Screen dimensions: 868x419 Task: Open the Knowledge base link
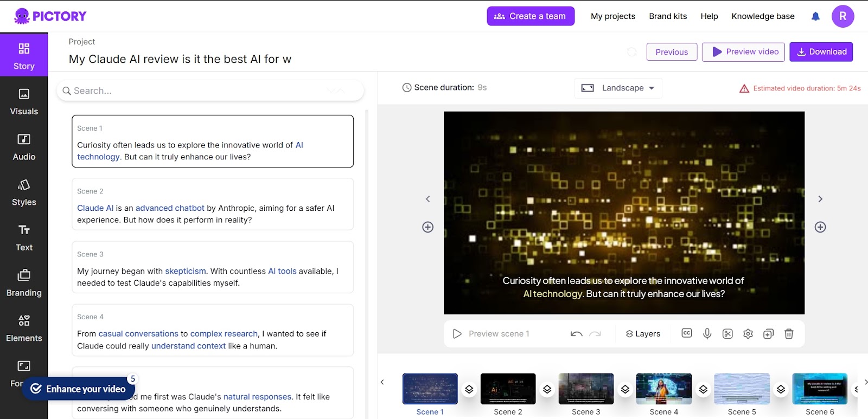pos(763,16)
